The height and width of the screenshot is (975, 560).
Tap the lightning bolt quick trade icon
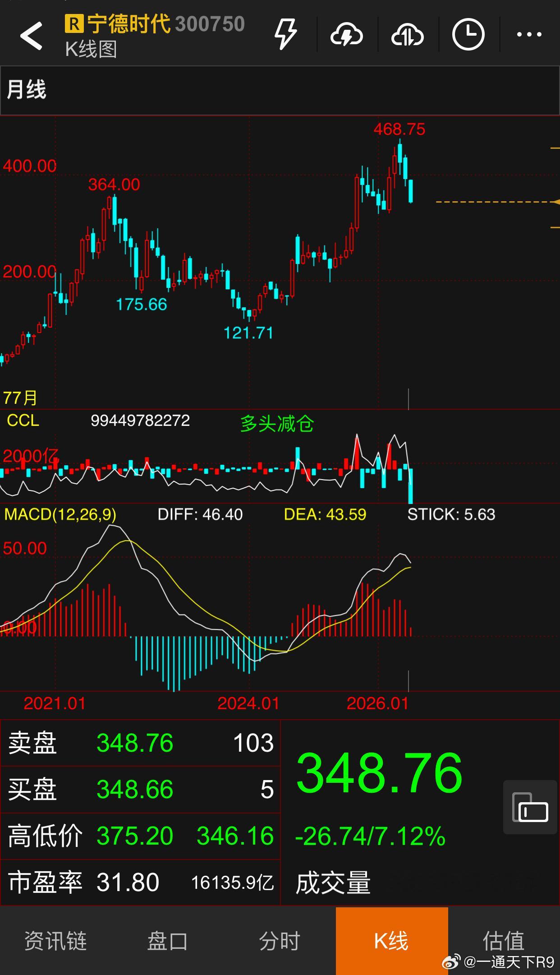[x=285, y=34]
